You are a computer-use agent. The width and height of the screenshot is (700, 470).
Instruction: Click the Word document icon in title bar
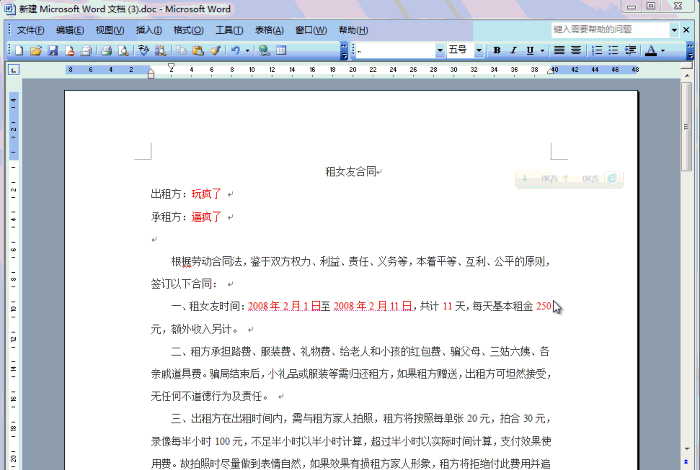click(x=10, y=8)
